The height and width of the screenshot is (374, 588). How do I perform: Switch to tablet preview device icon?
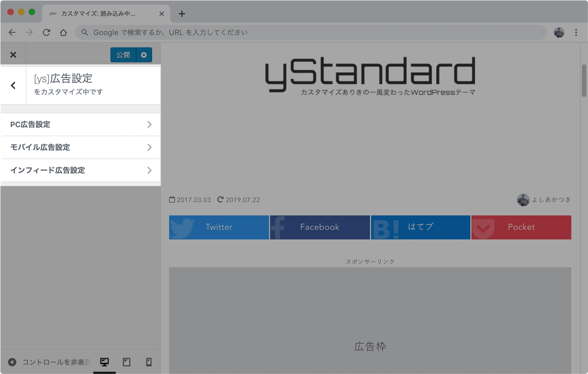coord(127,362)
